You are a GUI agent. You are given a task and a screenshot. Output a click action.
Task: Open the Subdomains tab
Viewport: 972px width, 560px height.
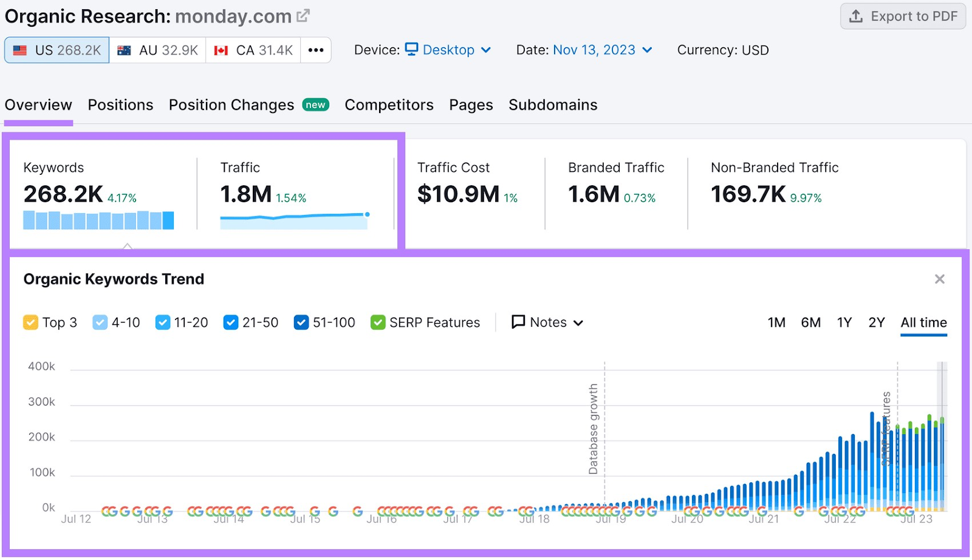pyautogui.click(x=553, y=105)
